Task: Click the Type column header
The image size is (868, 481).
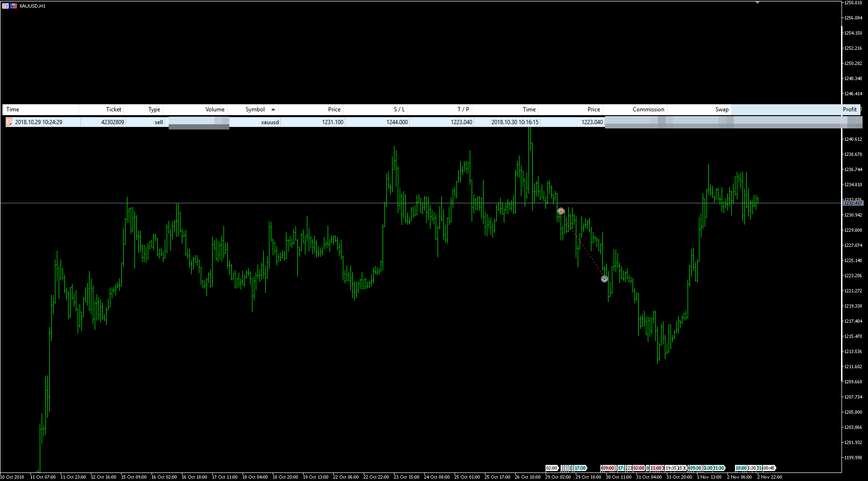Action: pos(154,109)
